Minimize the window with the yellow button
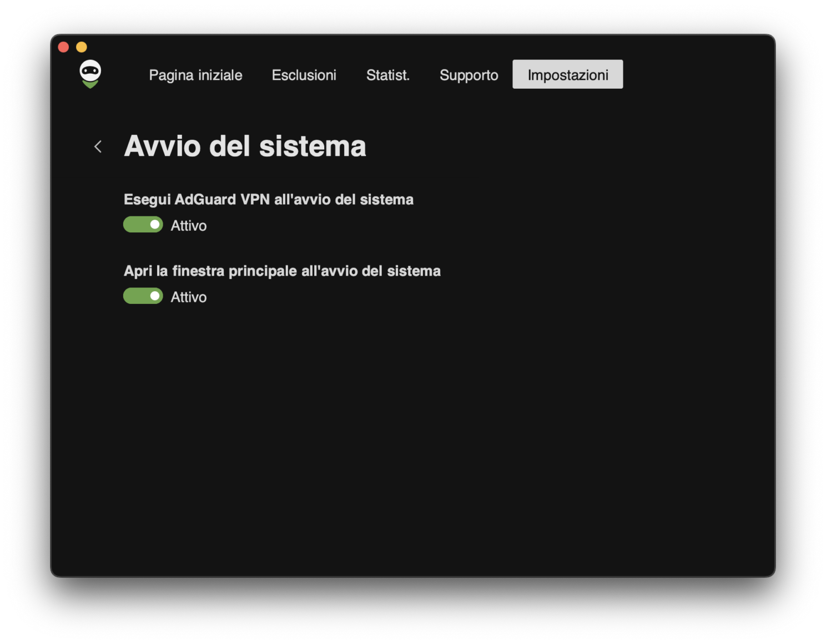 click(x=82, y=47)
